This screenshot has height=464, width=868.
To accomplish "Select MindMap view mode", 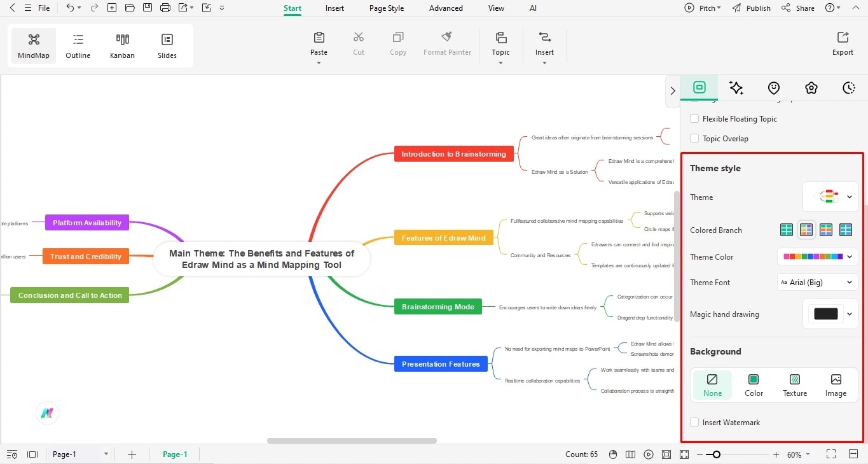I will 34,46.
